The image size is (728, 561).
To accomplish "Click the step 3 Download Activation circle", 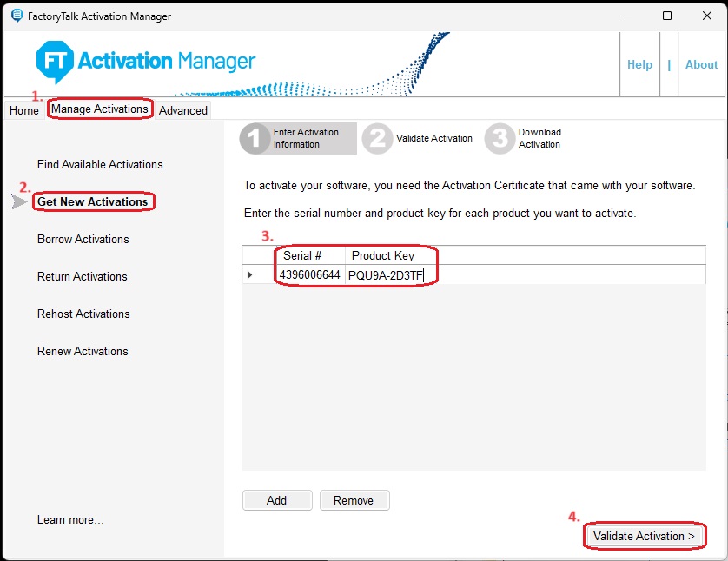I will (500, 138).
